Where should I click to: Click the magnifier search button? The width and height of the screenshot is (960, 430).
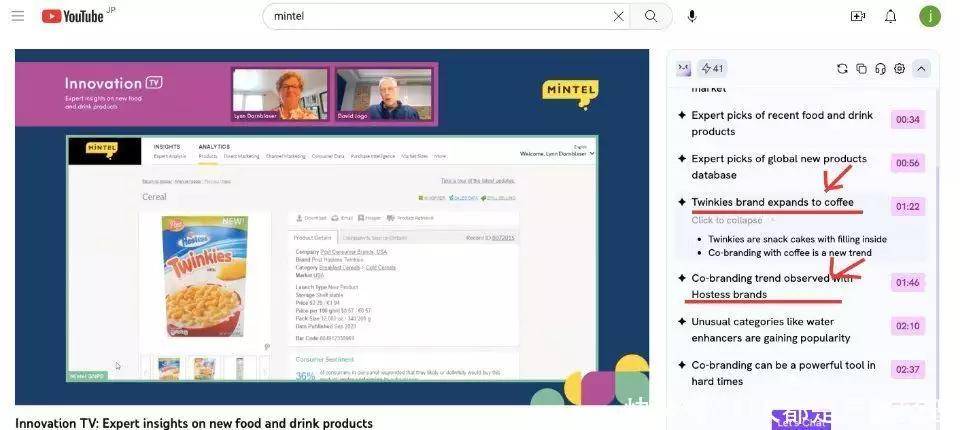point(651,16)
